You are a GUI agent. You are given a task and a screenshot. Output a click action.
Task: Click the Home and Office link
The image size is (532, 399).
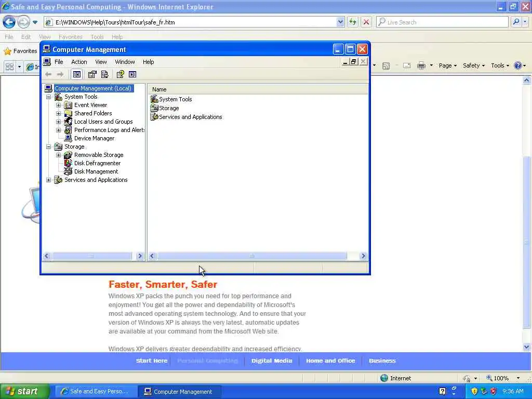[x=330, y=361]
